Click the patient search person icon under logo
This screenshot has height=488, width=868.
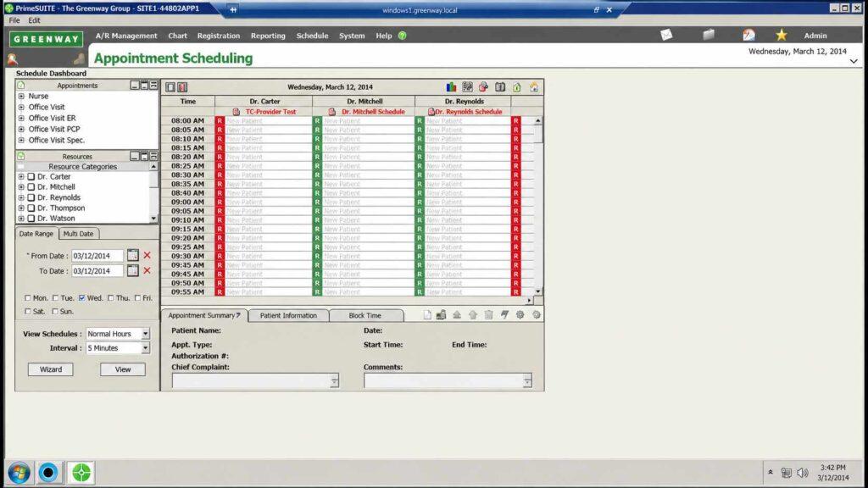tap(12, 58)
